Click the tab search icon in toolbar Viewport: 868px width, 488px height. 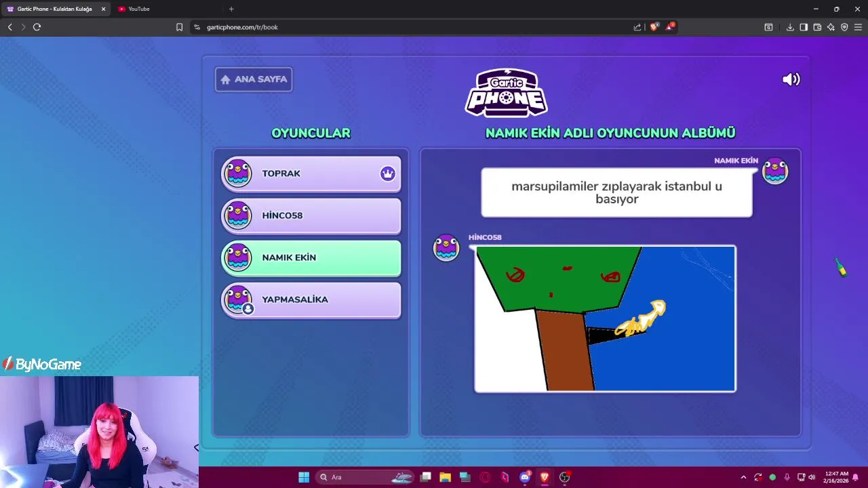point(768,27)
